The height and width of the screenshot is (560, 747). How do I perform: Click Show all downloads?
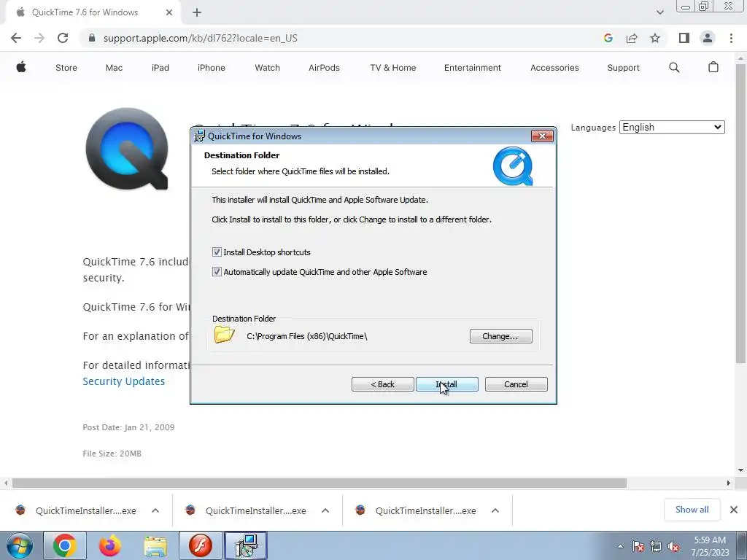coord(692,510)
